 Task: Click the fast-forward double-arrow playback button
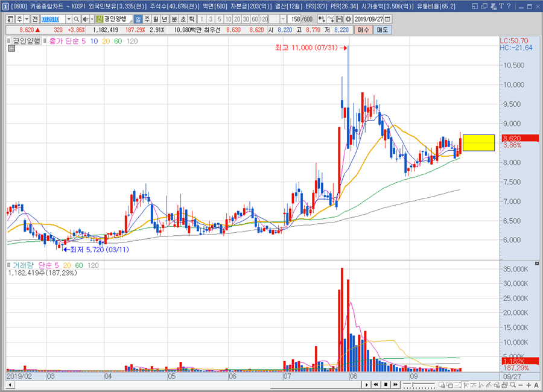click(x=395, y=385)
